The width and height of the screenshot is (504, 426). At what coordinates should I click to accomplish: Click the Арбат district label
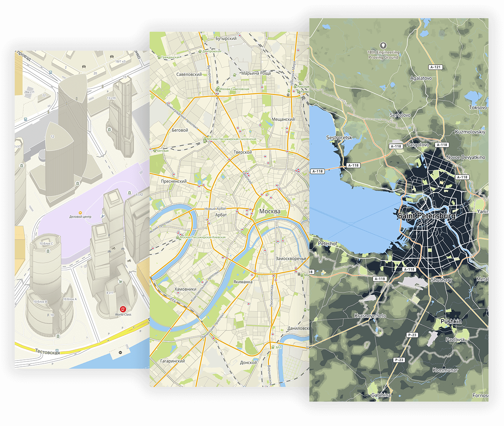(x=221, y=215)
